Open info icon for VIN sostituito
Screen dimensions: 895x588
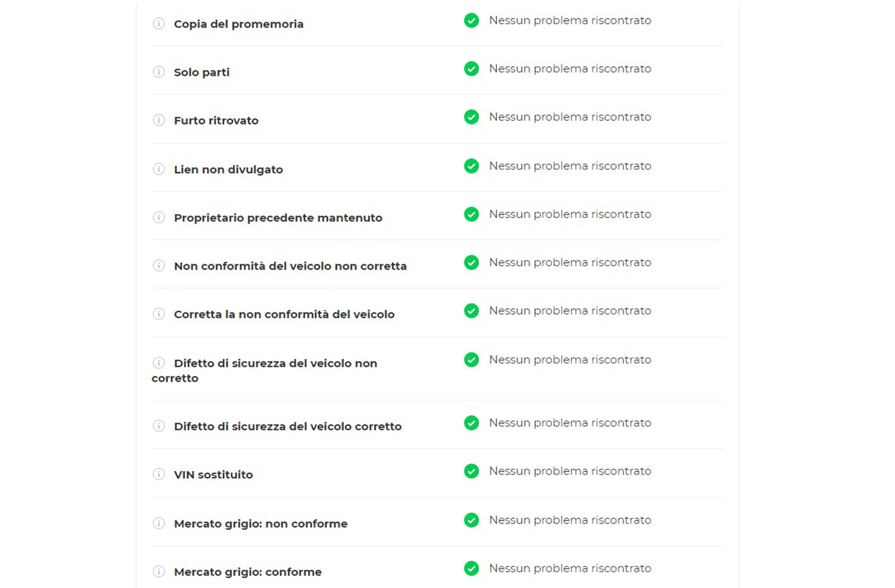pyautogui.click(x=159, y=474)
